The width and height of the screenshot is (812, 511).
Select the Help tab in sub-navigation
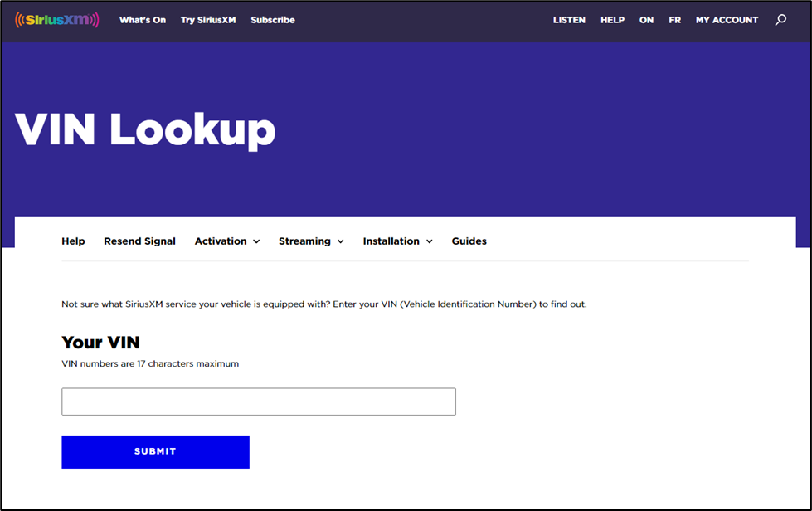click(x=73, y=241)
